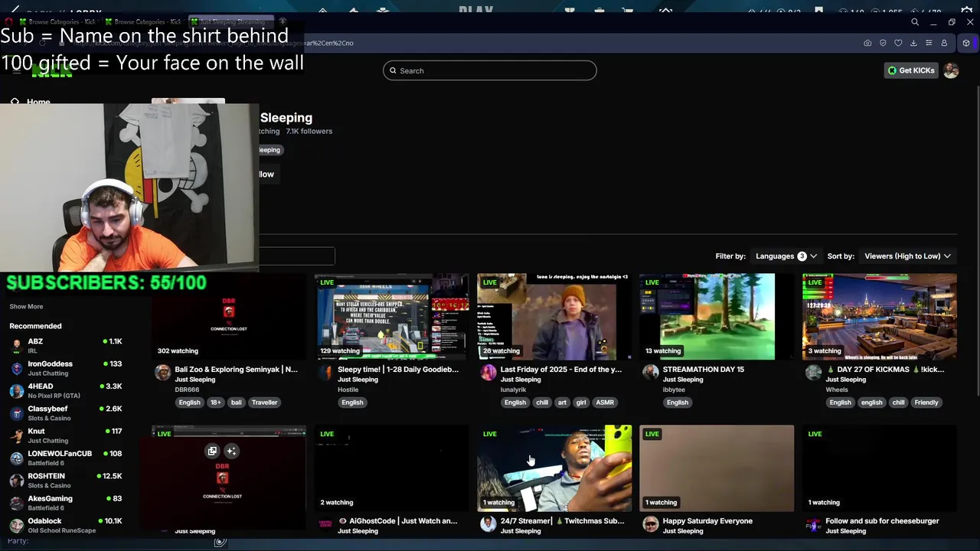Open the browser downloads icon
The image size is (980, 551).
click(913, 43)
